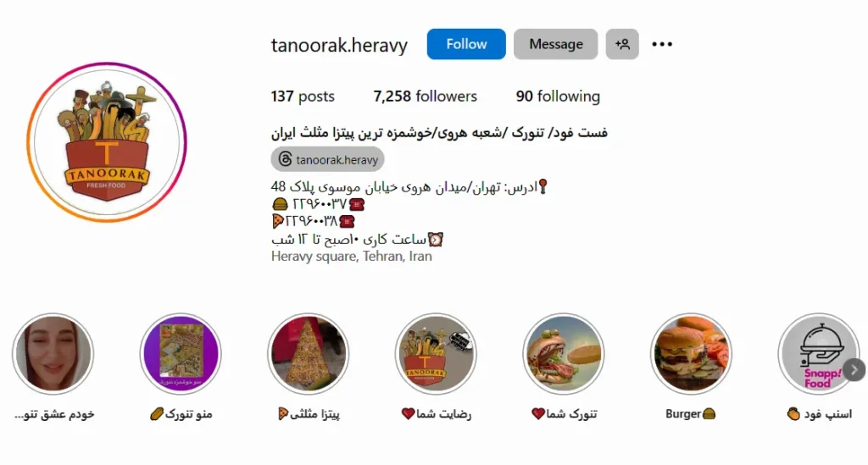View the 90 following list
Viewport: 868px width, 465px height.
coord(558,97)
